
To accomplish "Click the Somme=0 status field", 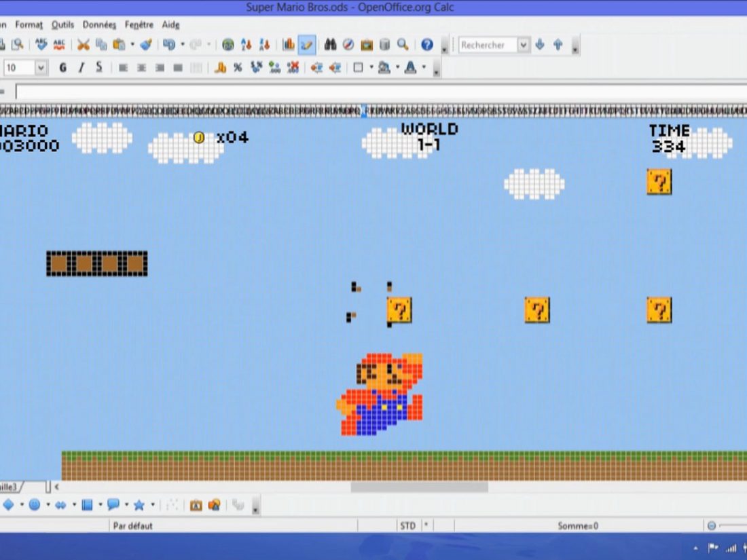I will [578, 525].
